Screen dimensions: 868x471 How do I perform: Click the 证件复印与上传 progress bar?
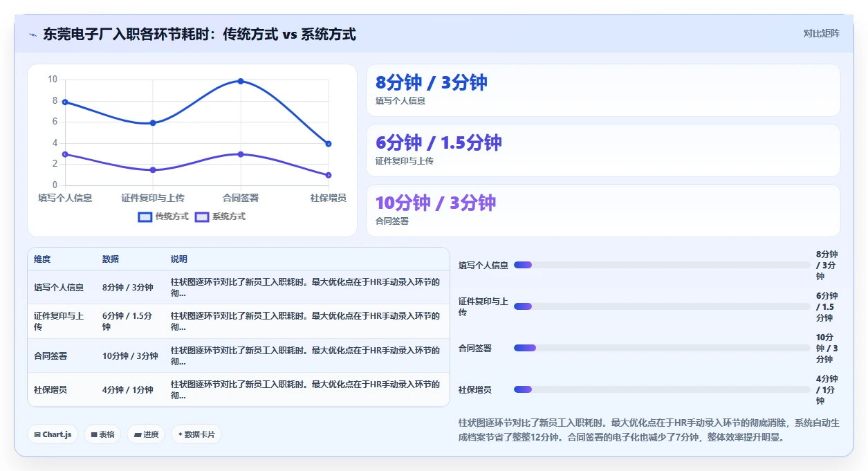point(662,306)
